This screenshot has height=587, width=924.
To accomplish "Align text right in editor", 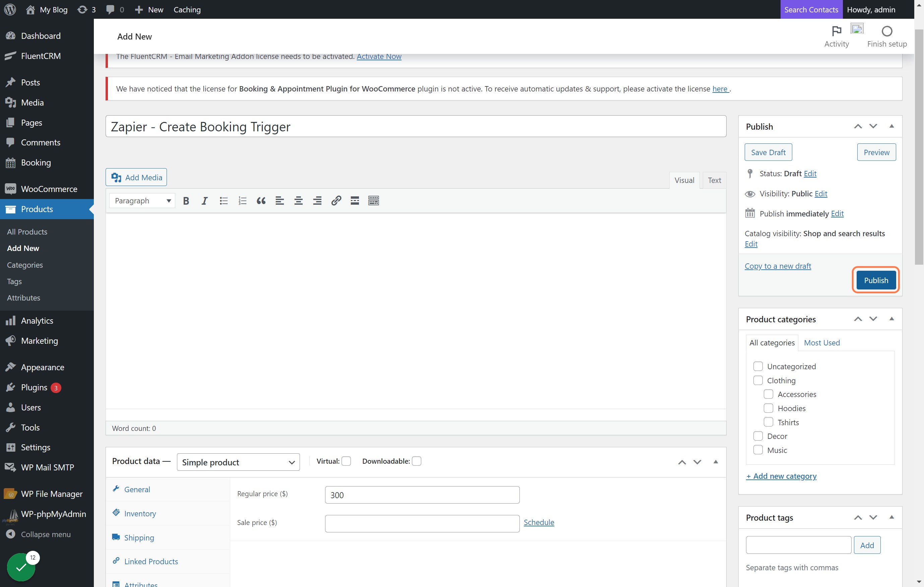I will (317, 201).
